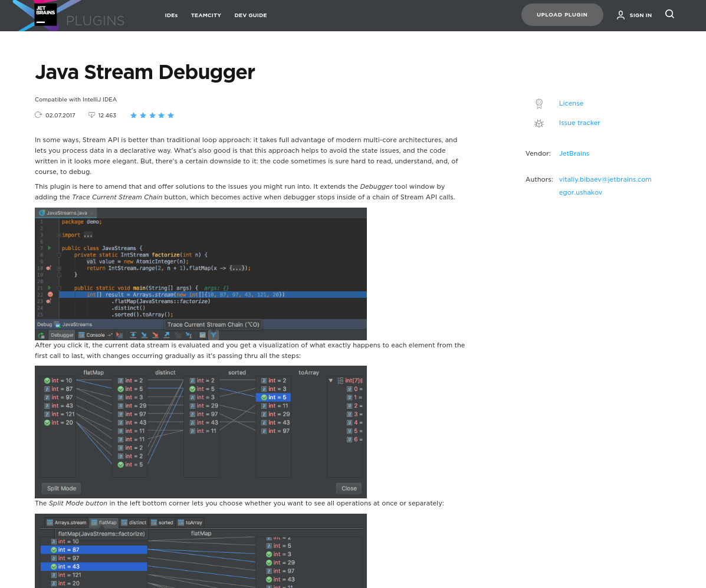Open the License link
This screenshot has width=706, height=588.
pos(571,103)
